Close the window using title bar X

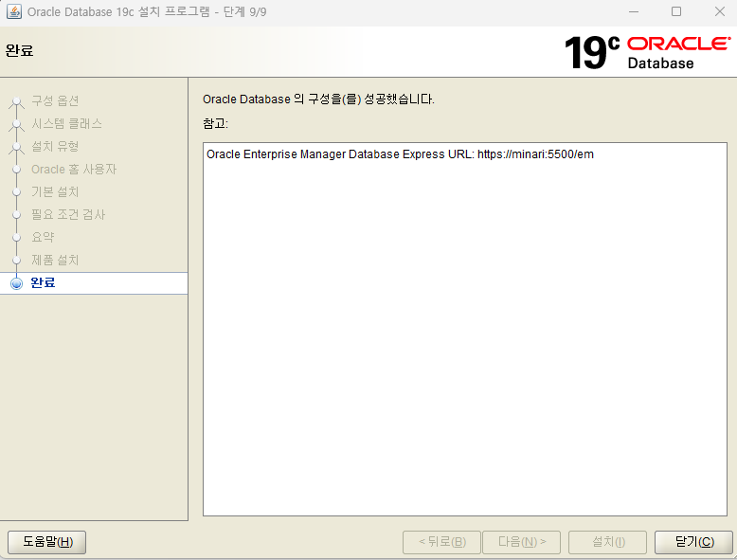pyautogui.click(x=719, y=11)
